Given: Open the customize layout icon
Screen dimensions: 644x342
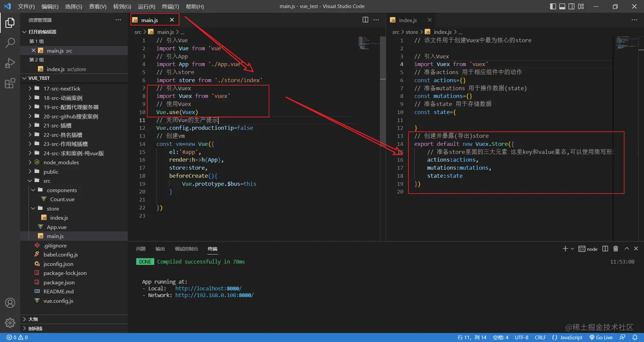Looking at the screenshot, I should pos(581,6).
